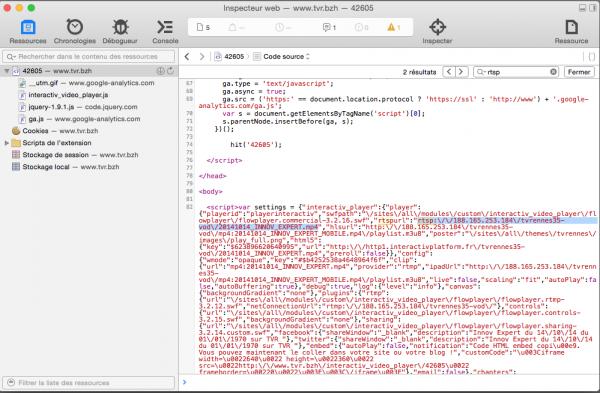Click the ga.async = true; line

254,91
